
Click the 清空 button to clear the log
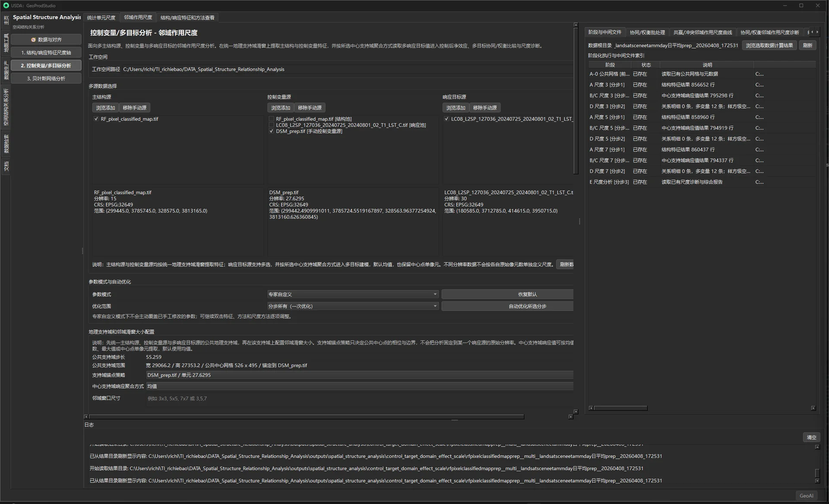pyautogui.click(x=811, y=437)
